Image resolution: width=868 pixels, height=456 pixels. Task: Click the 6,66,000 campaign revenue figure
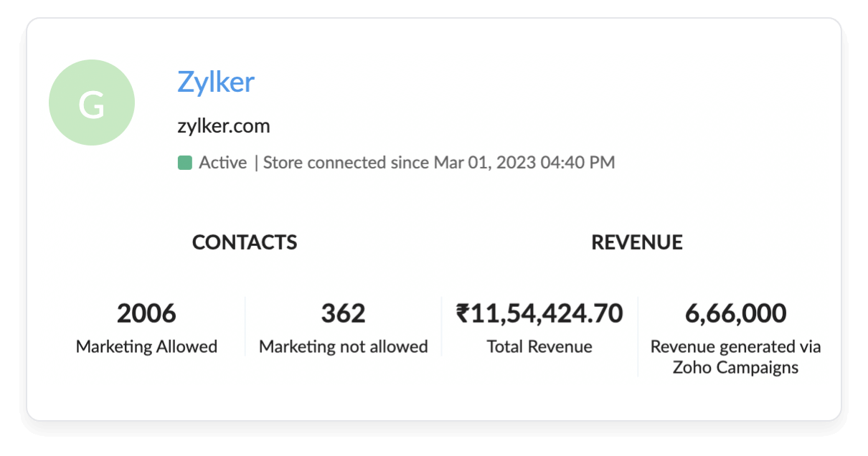(x=735, y=313)
